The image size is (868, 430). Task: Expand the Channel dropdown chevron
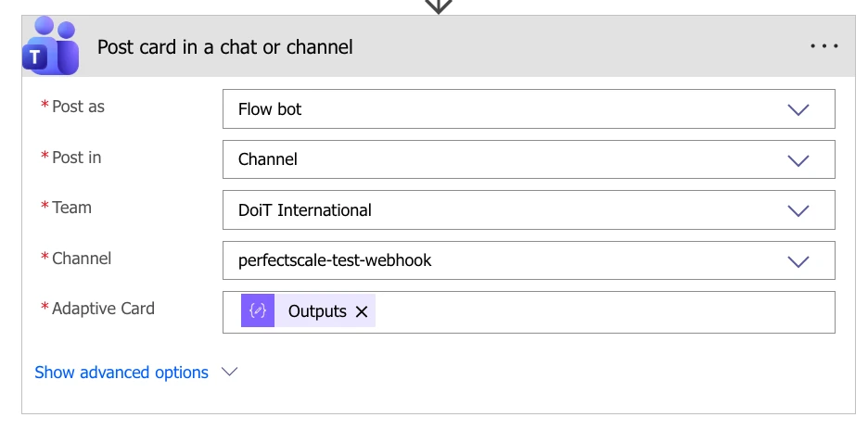coord(798,261)
